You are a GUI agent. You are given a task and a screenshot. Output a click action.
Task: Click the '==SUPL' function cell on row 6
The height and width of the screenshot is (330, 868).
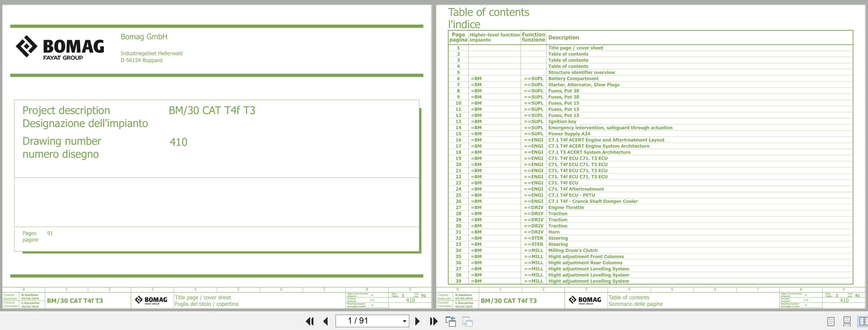pyautogui.click(x=533, y=78)
